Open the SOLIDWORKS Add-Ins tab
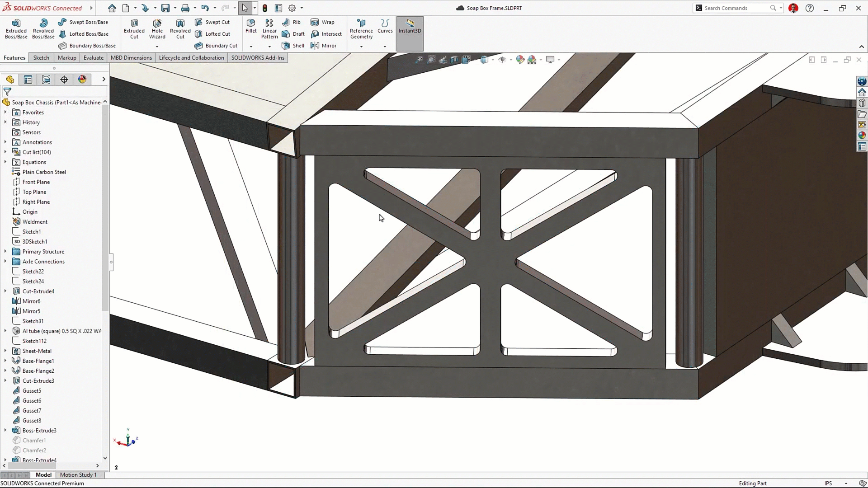868x488 pixels. [258, 58]
